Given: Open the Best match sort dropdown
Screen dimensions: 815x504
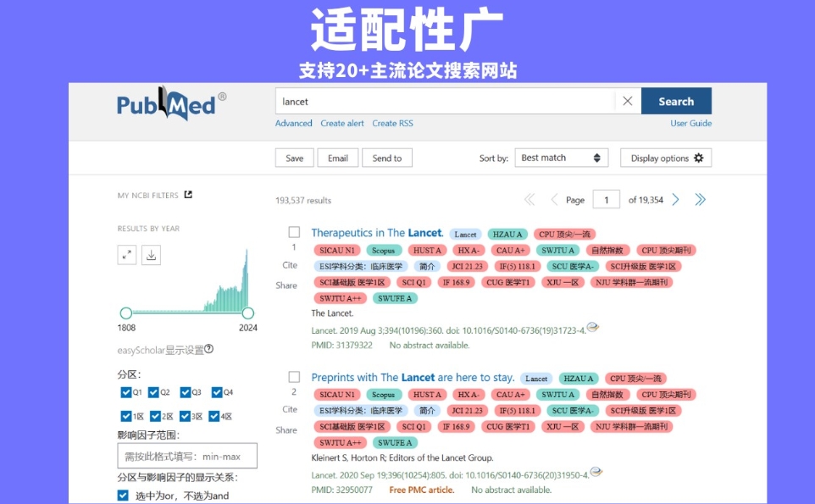Looking at the screenshot, I should pos(561,158).
